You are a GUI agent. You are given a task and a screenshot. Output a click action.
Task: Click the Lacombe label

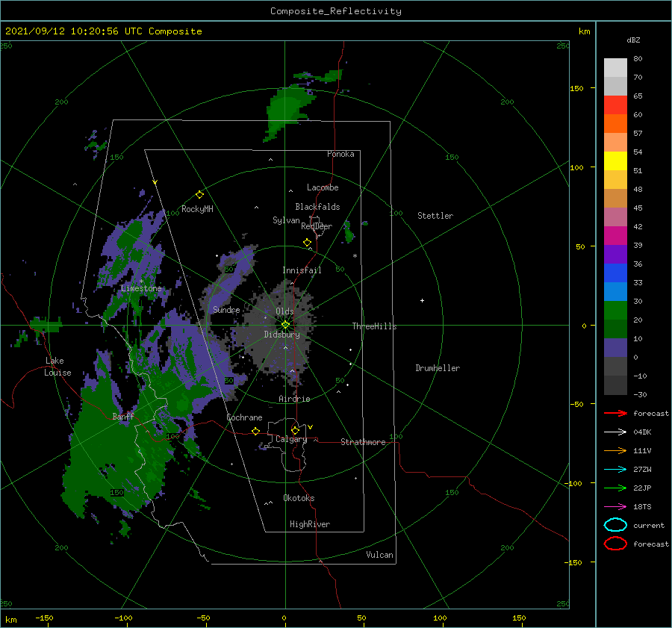323,187
